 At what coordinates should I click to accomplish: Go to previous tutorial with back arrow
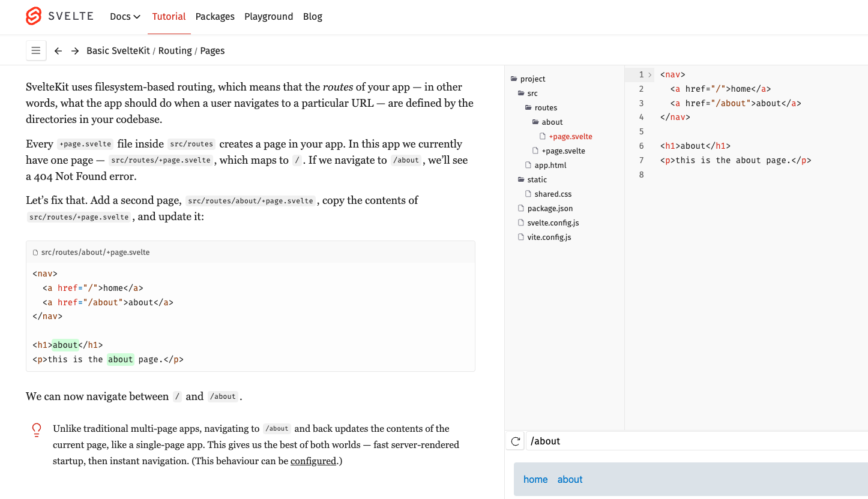(x=58, y=51)
